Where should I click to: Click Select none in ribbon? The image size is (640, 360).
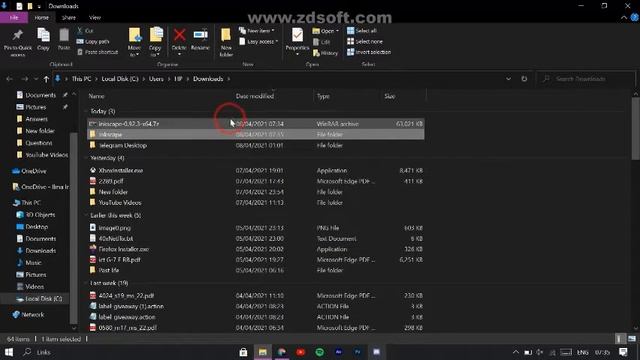365,41
